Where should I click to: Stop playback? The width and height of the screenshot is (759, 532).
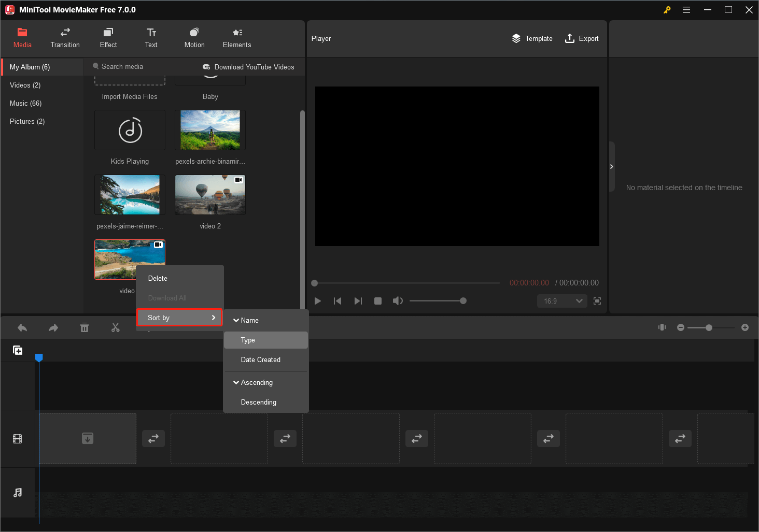378,301
